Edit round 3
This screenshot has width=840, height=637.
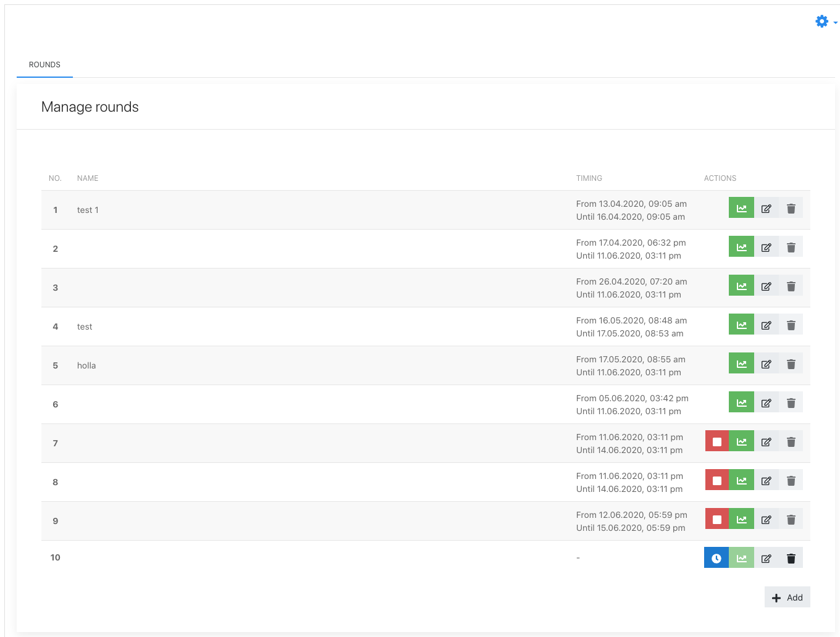pyautogui.click(x=766, y=286)
